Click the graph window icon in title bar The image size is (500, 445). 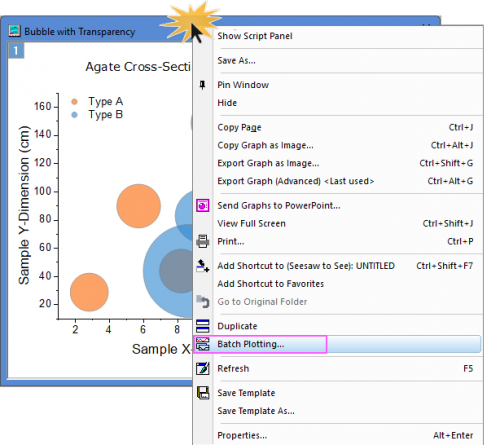(x=14, y=31)
